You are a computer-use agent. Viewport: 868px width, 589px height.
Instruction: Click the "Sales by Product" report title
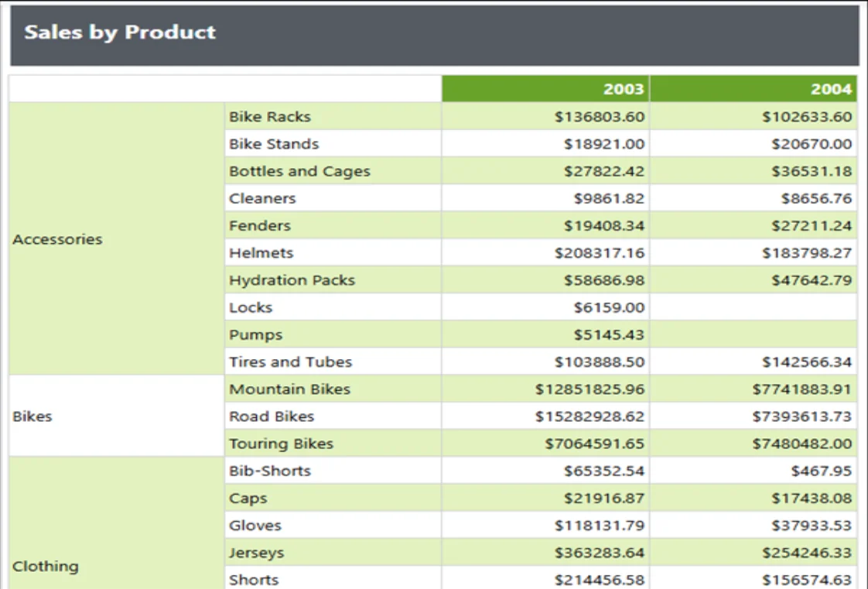(x=120, y=32)
